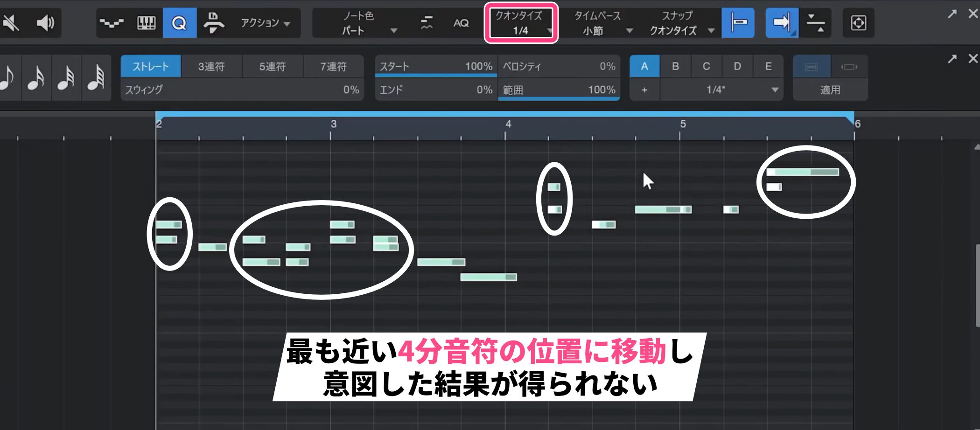Click the piano keyboard icon
The width and height of the screenshot is (980, 430).
click(146, 22)
